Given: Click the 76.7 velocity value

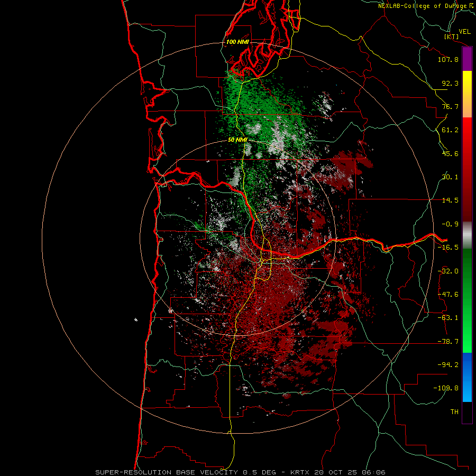Looking at the screenshot, I should tap(450, 106).
